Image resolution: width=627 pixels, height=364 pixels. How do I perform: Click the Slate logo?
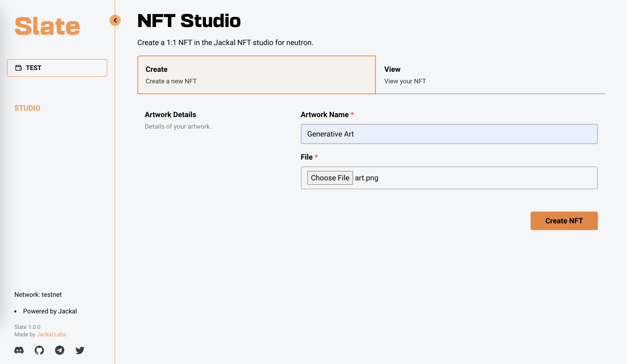point(47,26)
